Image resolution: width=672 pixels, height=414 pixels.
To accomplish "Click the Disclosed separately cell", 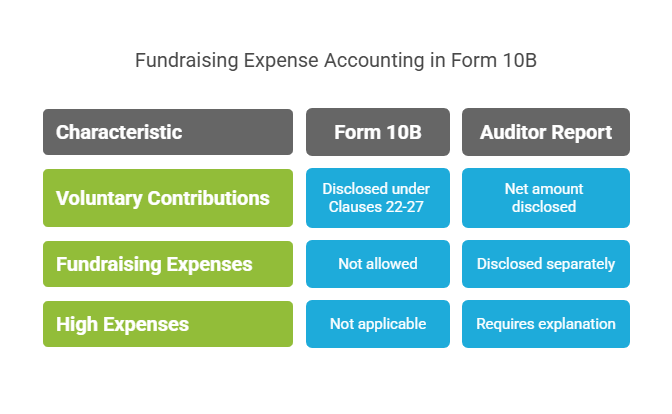I will 546,264.
